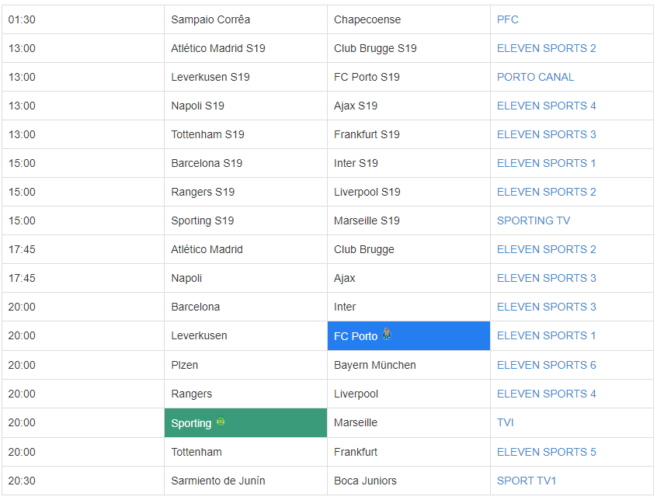Click the FC Porto S19 cell

pos(409,77)
